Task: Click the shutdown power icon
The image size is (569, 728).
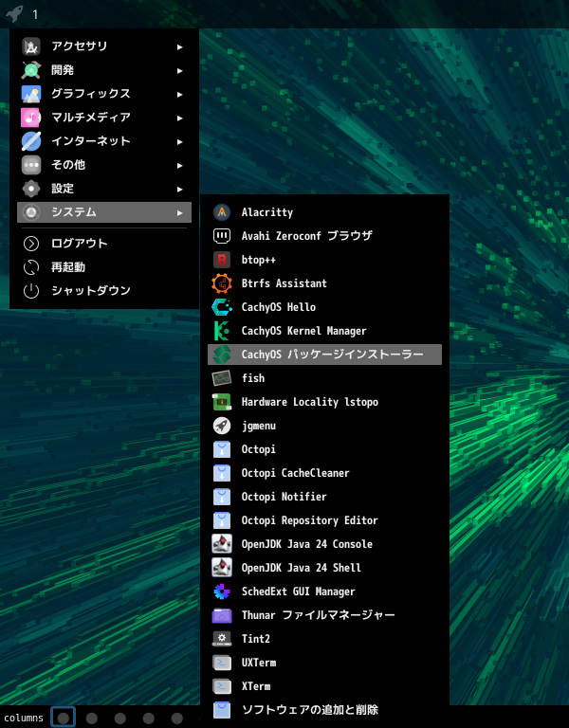Action: click(x=31, y=291)
